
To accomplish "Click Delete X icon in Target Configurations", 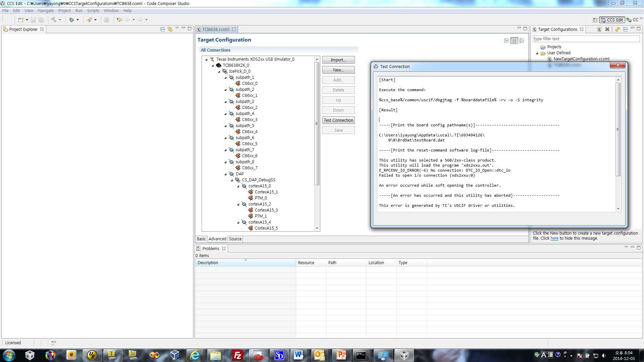I will [607, 29].
